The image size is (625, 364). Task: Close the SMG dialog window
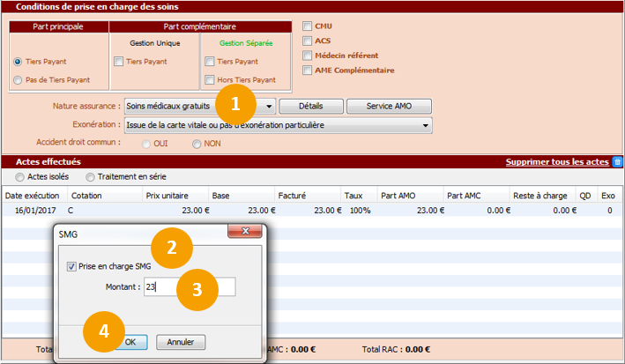click(x=244, y=231)
